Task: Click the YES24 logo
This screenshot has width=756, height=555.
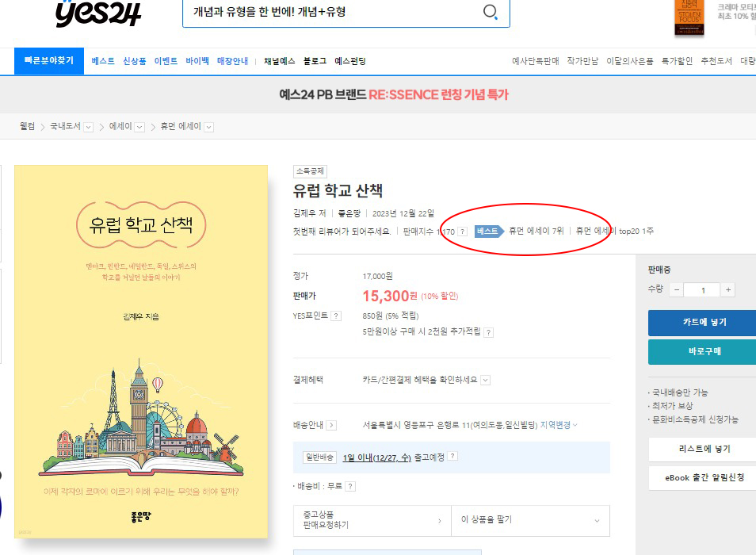Action: point(98,13)
